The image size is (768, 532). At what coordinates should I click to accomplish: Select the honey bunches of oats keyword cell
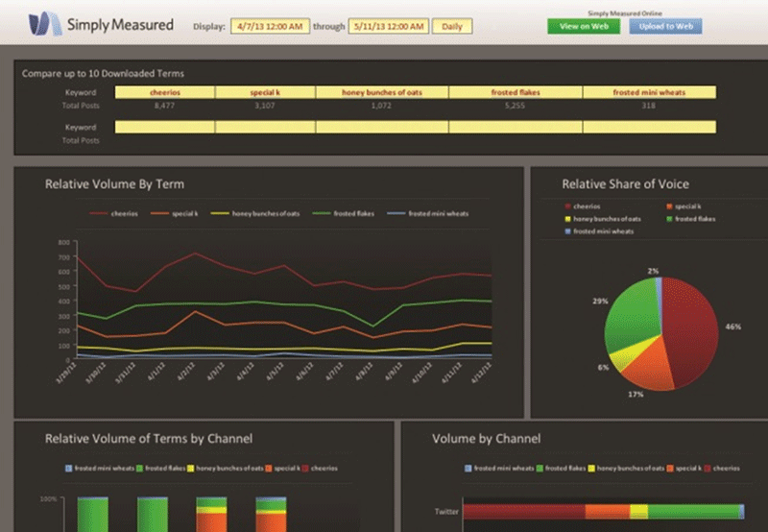click(382, 92)
